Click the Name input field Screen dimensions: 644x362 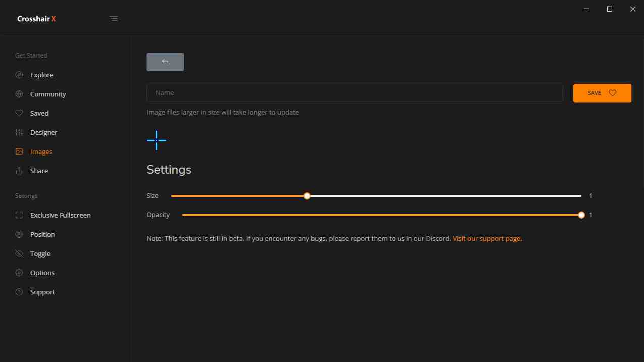click(x=355, y=93)
